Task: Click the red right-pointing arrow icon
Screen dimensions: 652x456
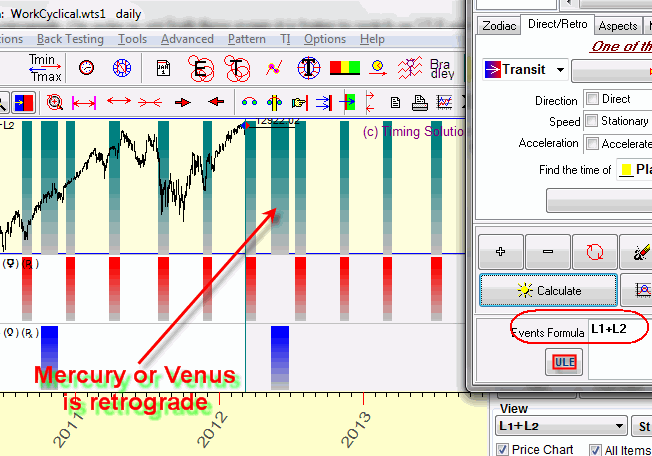Action: [183, 102]
